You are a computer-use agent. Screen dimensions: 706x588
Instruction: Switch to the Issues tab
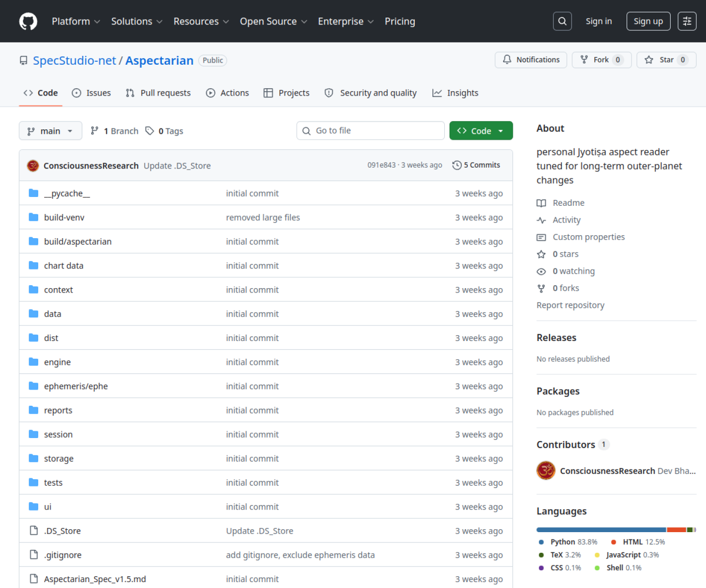[91, 93]
